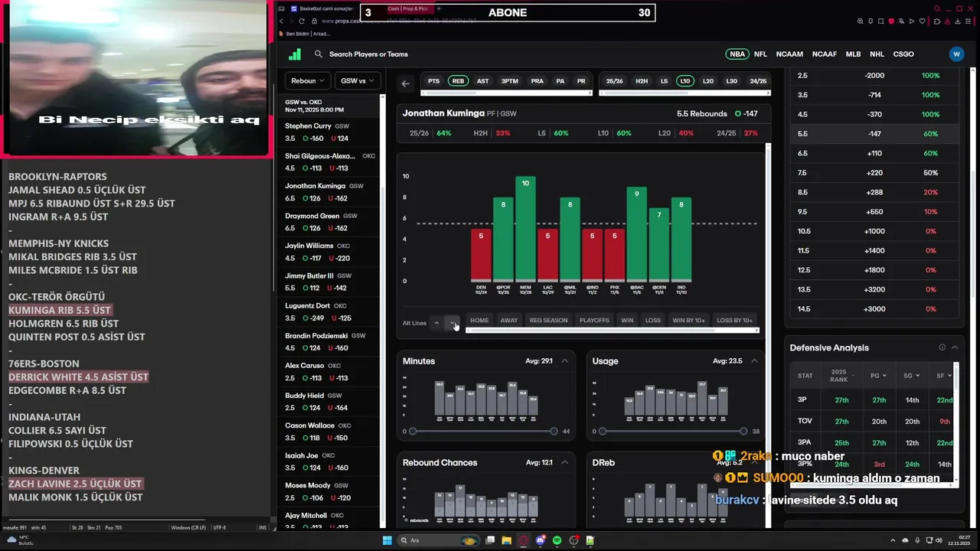Collapse the Rebound Chances panel

click(565, 463)
